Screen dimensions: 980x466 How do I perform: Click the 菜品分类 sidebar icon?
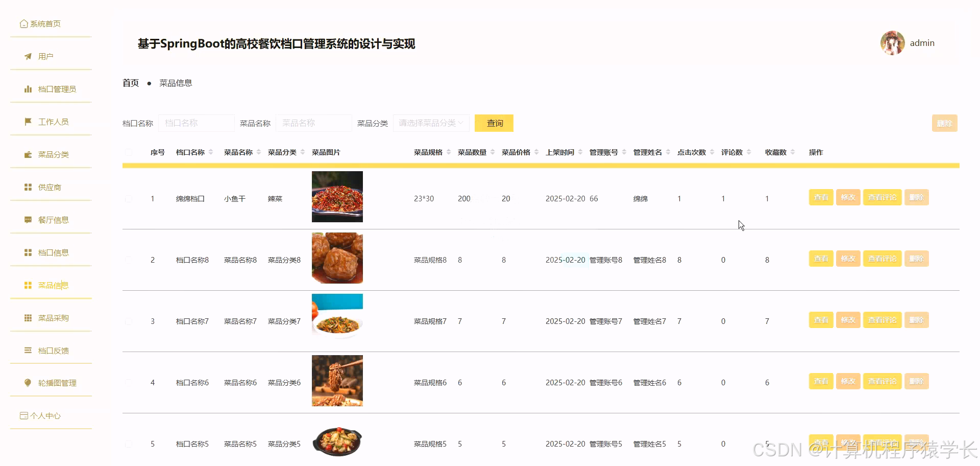coord(28,154)
